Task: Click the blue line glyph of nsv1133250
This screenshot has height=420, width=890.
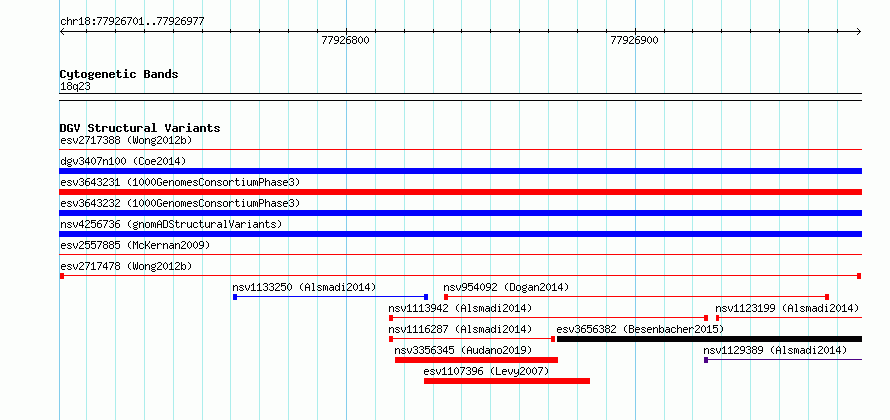Action: (x=330, y=297)
